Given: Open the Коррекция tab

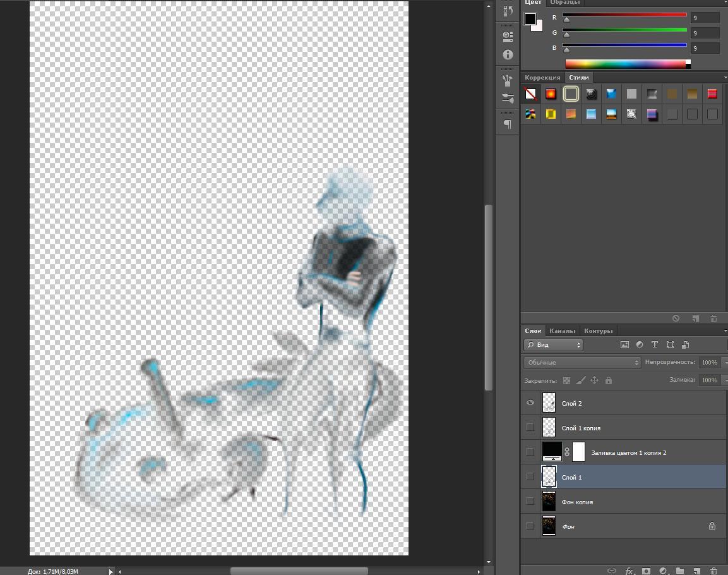Looking at the screenshot, I should click(x=542, y=78).
